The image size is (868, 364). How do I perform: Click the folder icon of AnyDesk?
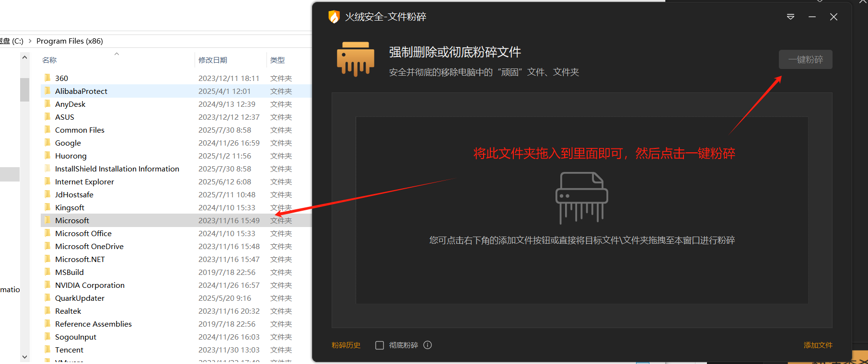coord(47,103)
